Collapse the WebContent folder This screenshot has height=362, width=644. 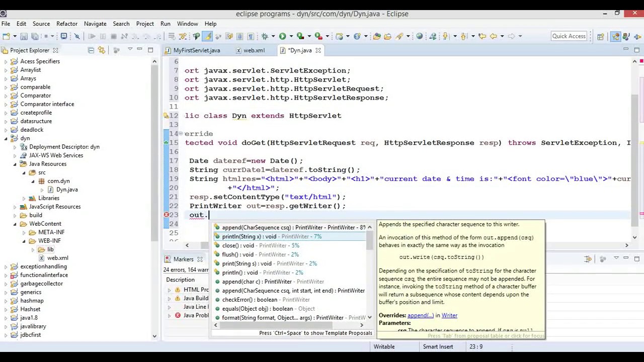tap(15, 224)
